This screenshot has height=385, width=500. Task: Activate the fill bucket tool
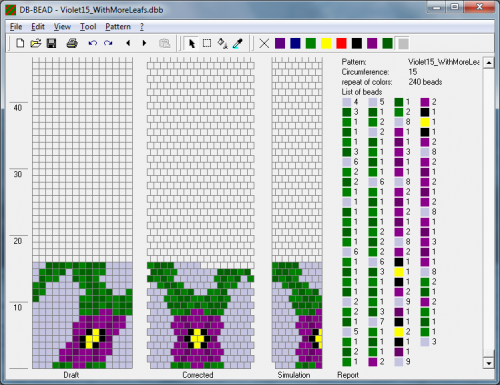[222, 43]
